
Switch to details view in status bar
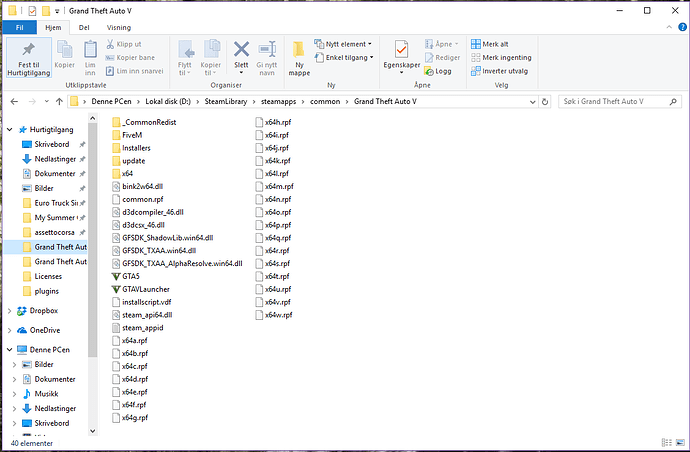[x=667, y=443]
